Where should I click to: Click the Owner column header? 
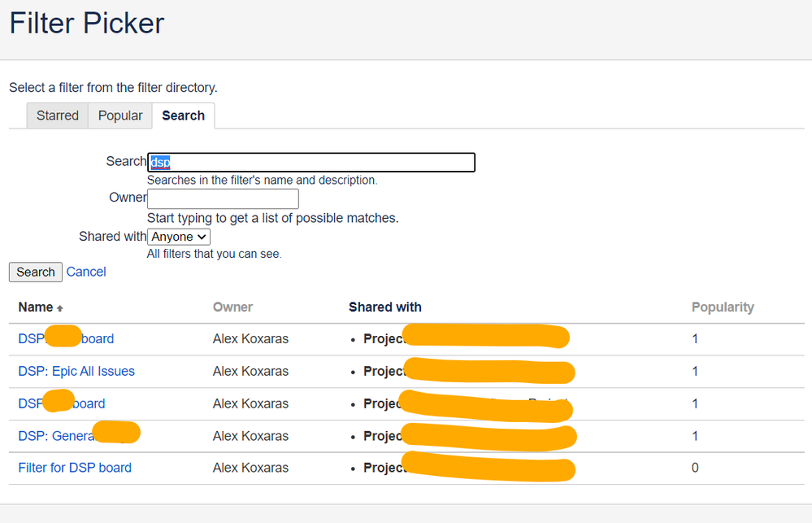point(232,307)
